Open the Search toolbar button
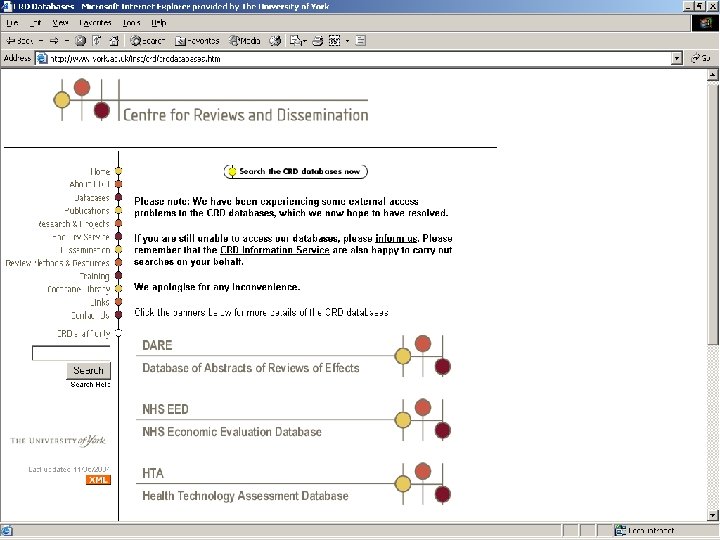 click(x=147, y=41)
